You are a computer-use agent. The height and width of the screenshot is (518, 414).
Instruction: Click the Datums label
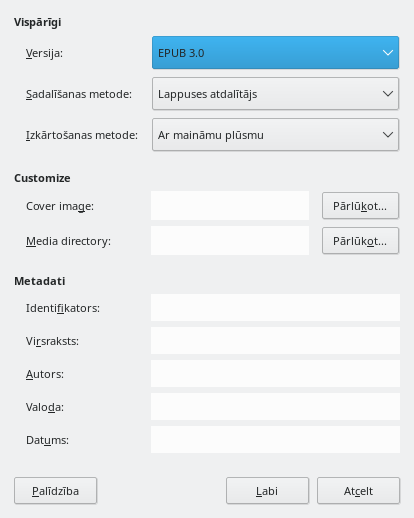pos(47,440)
